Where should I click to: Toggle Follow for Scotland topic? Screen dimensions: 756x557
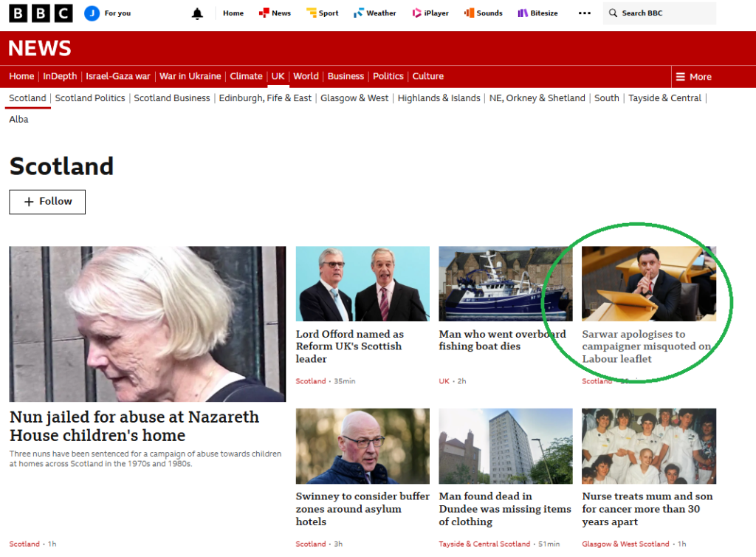coord(47,202)
